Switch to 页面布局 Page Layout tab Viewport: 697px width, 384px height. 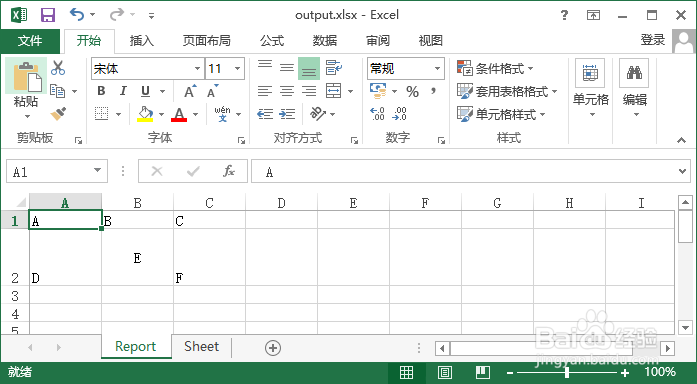[x=207, y=41]
